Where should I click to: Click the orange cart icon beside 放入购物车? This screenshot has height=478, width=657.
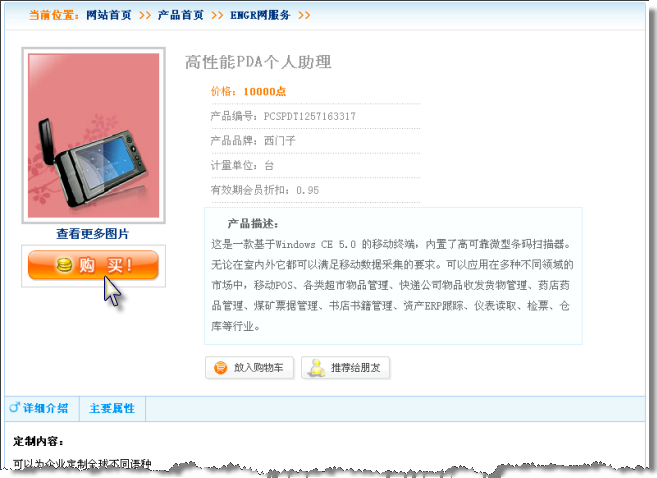click(220, 368)
